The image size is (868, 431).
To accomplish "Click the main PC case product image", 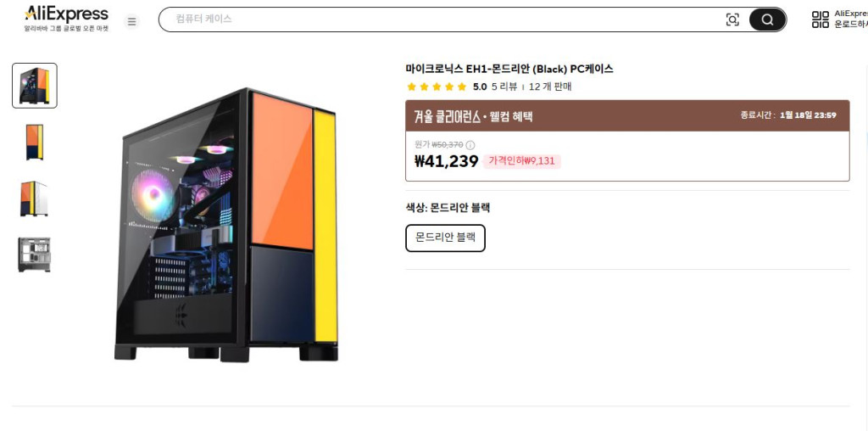I will coord(227,225).
